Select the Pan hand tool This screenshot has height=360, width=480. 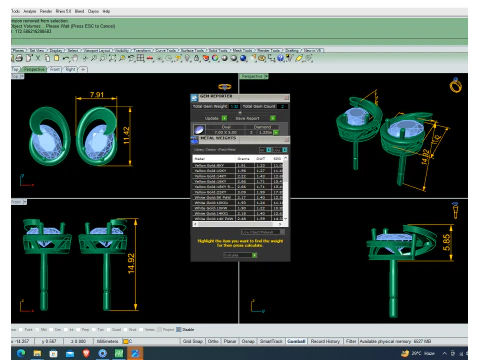[75, 58]
